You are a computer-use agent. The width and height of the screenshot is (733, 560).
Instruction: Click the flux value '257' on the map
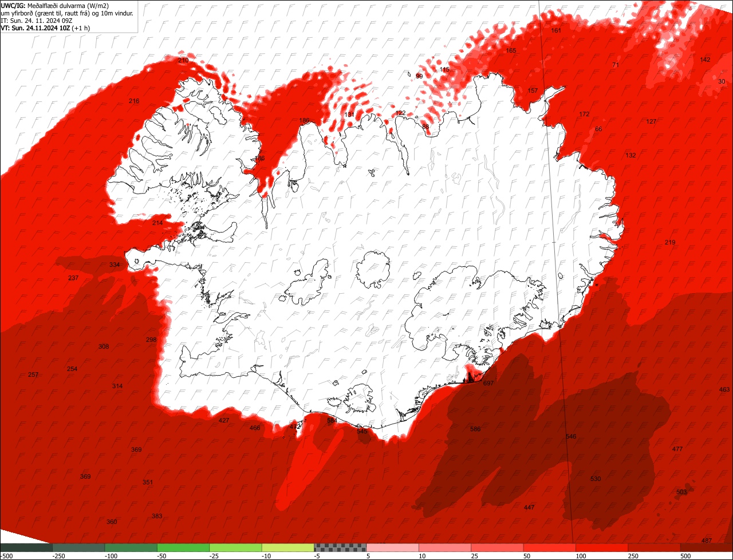click(x=33, y=374)
